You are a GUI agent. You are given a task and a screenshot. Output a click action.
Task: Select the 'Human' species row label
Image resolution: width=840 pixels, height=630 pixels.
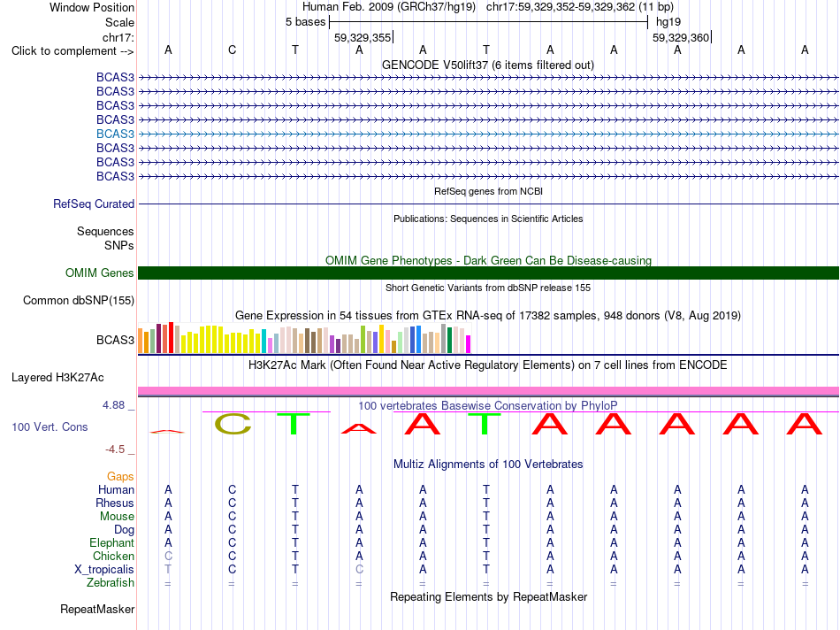(116, 489)
